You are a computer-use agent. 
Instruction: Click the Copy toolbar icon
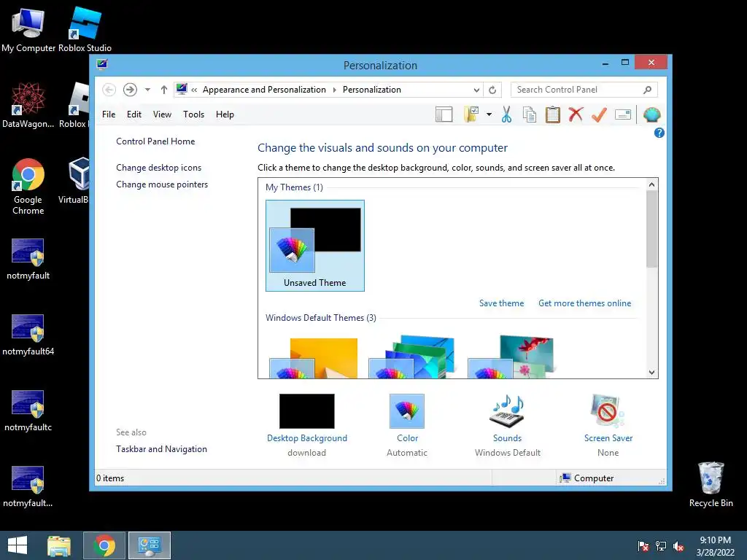(x=530, y=114)
